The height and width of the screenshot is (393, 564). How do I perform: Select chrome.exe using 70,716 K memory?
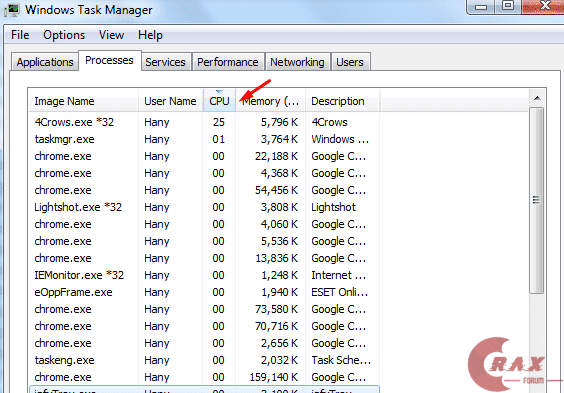(204, 326)
